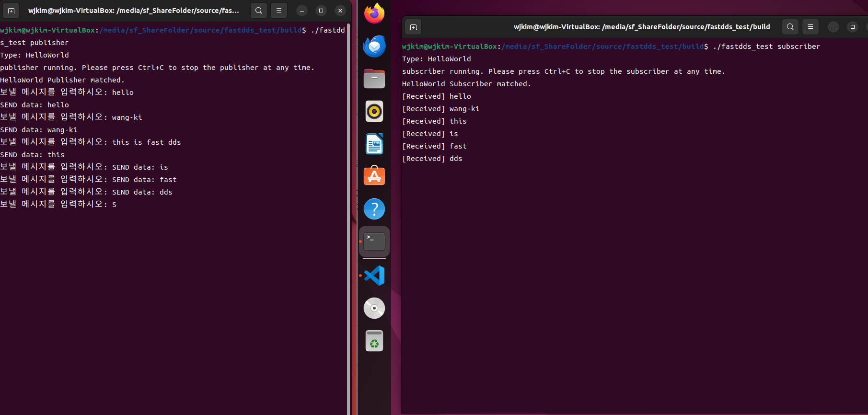Image resolution: width=868 pixels, height=415 pixels.
Task: Click the publisher terminal scrollbar
Action: 348,218
